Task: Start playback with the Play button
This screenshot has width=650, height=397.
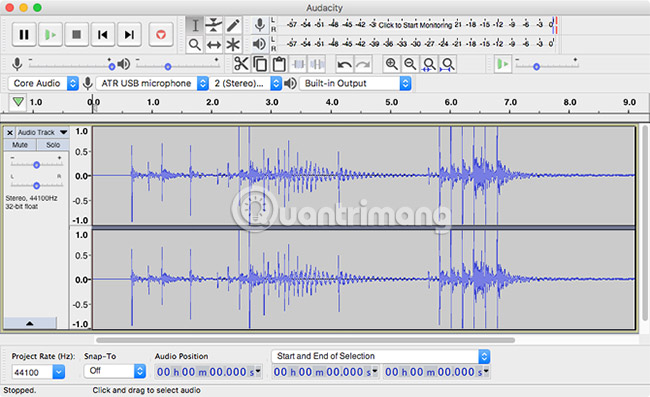Action: click(x=51, y=34)
